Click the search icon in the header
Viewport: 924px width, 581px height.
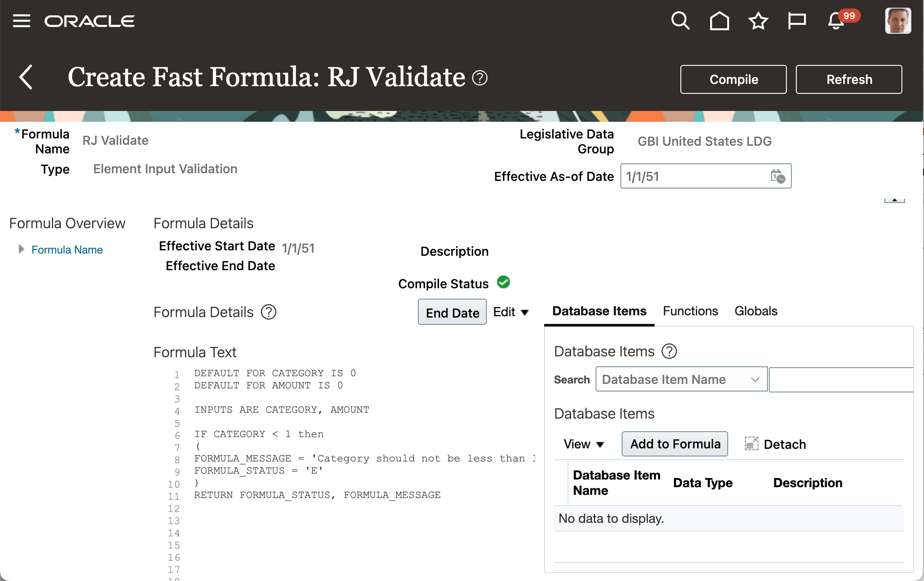pos(680,20)
